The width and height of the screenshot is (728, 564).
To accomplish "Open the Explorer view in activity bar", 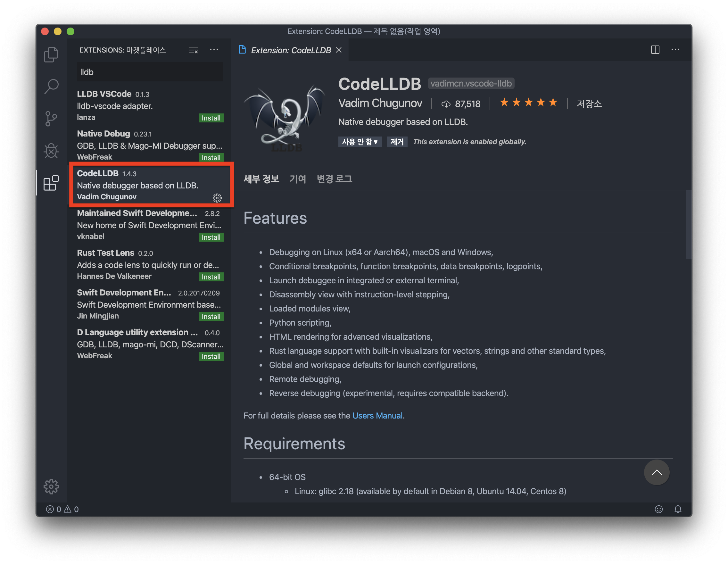I will (x=51, y=54).
